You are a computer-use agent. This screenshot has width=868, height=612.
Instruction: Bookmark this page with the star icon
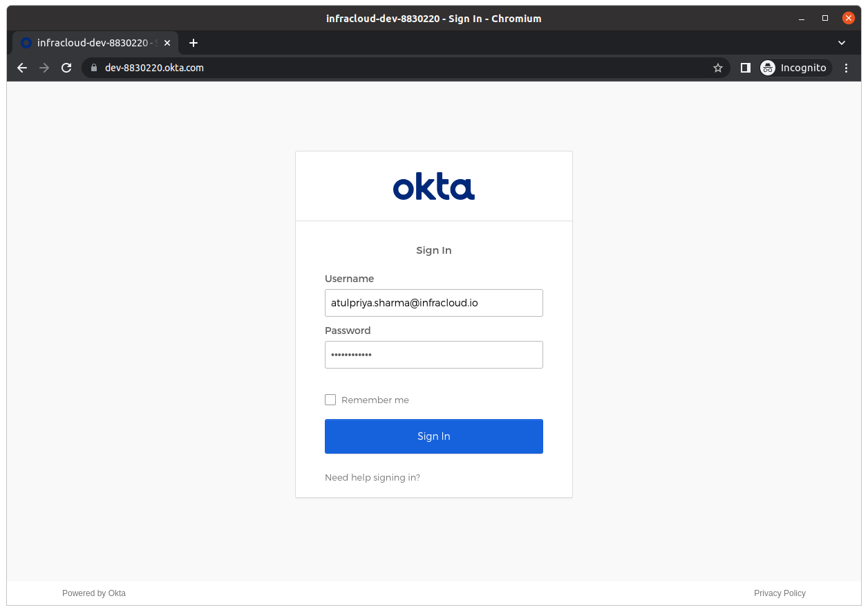[x=718, y=68]
